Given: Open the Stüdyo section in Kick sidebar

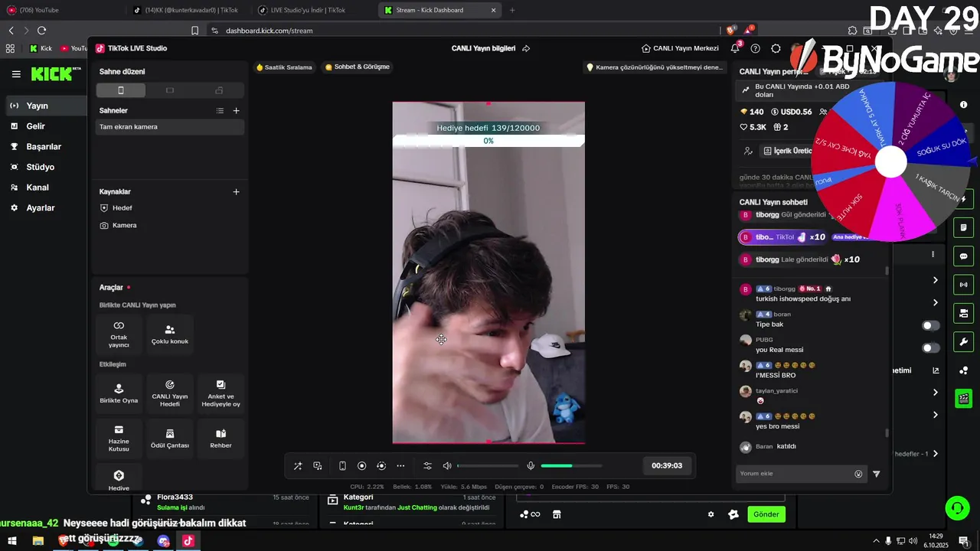Looking at the screenshot, I should pyautogui.click(x=40, y=167).
